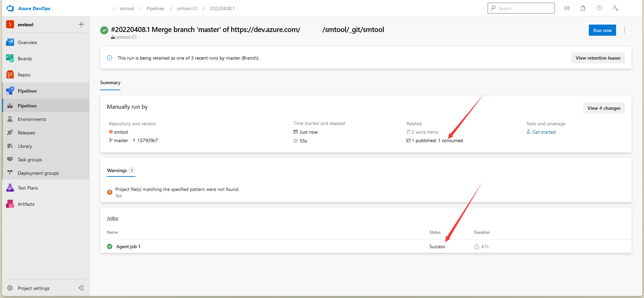This screenshot has width=644, height=298.
Task: Open the User settings icon
Action: click(x=615, y=8)
